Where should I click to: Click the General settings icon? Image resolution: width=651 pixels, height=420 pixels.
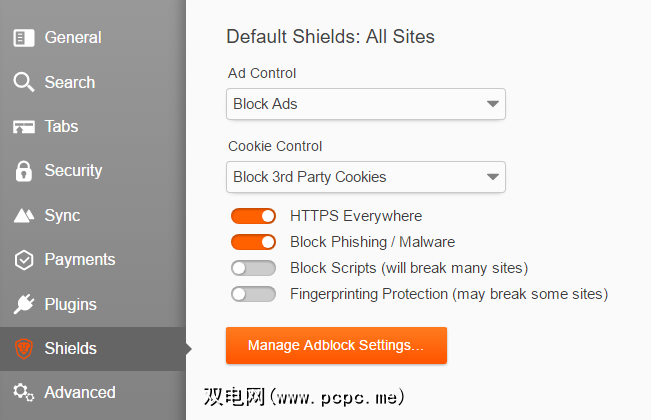coord(24,38)
